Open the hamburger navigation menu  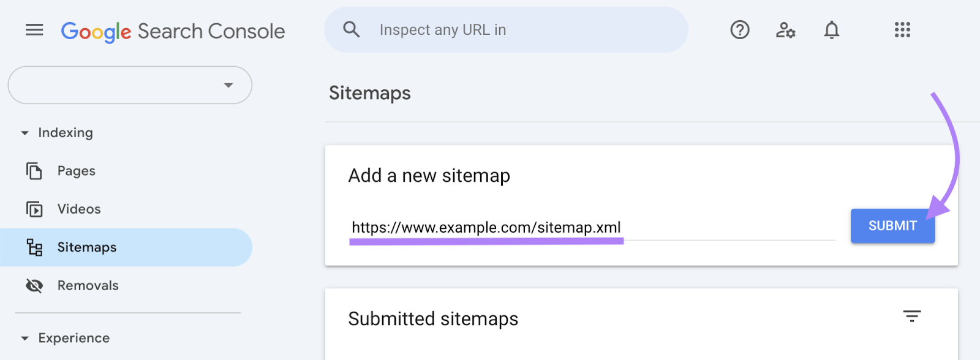pos(34,29)
